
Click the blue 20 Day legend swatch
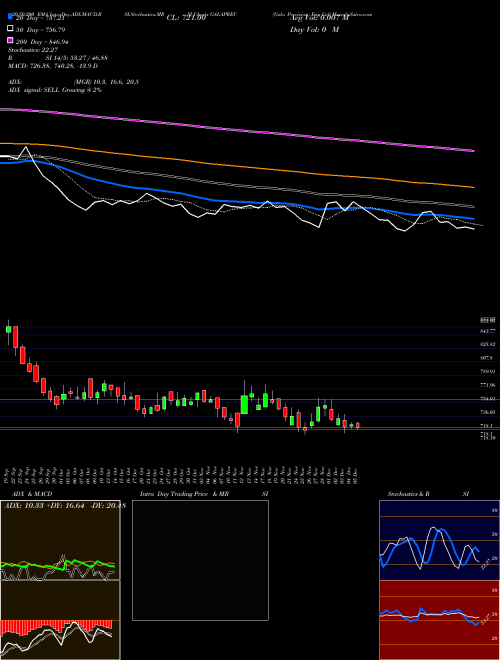[11, 17]
